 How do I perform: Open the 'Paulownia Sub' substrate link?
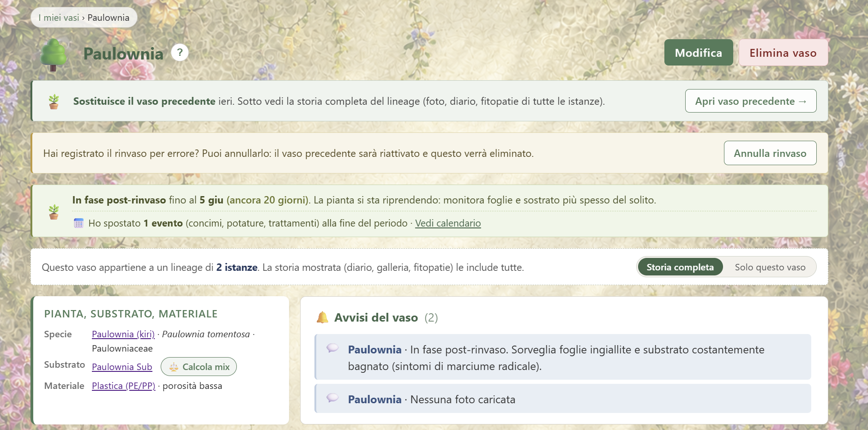click(x=122, y=367)
